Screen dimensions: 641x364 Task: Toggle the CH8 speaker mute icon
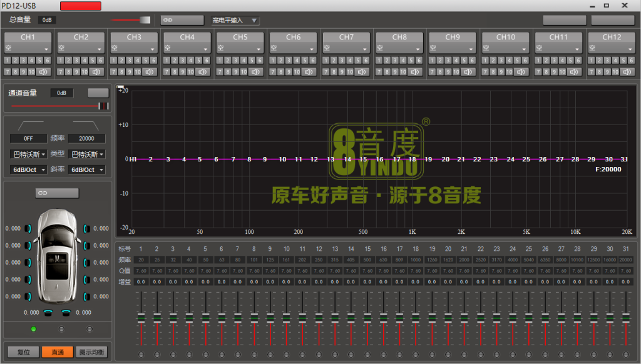pos(416,72)
